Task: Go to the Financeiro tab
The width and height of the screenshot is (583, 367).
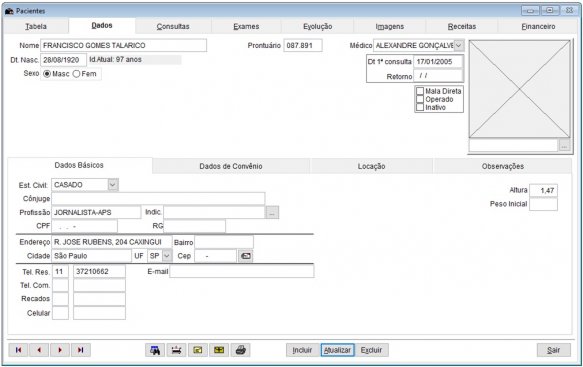Action: tap(538, 26)
